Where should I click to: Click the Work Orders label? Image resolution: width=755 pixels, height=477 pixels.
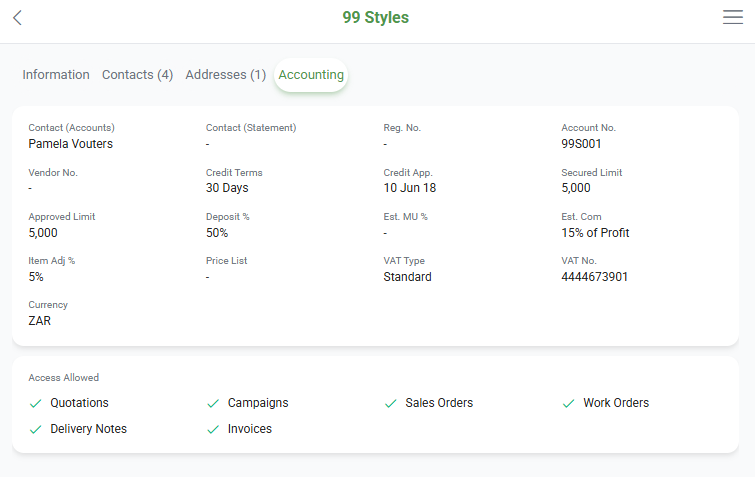pos(616,403)
